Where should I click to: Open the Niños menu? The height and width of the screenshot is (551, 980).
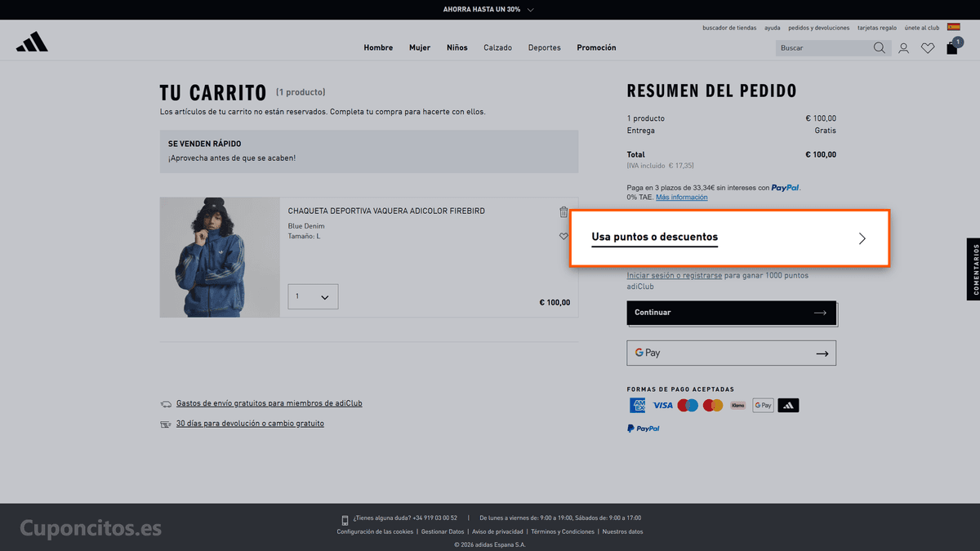coord(457,47)
